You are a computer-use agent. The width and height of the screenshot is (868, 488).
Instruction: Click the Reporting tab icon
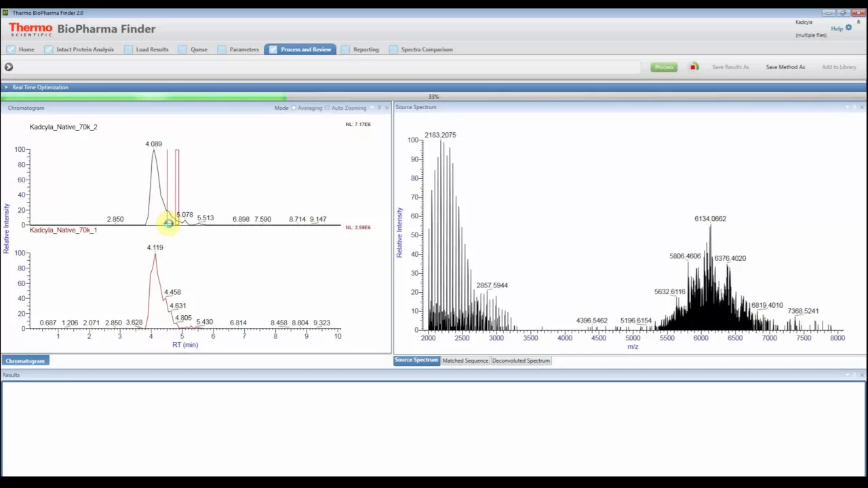(x=345, y=49)
